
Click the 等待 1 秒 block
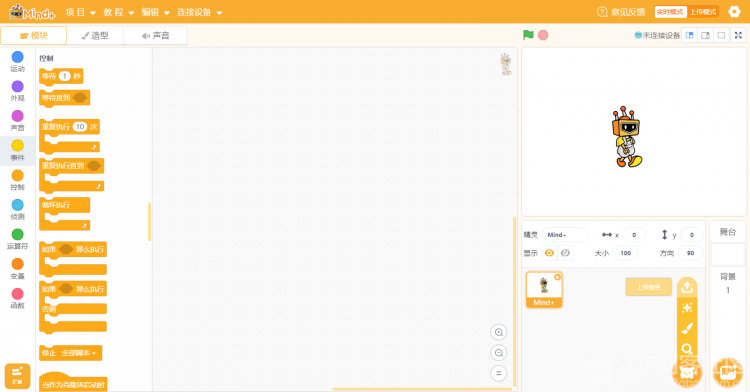61,76
